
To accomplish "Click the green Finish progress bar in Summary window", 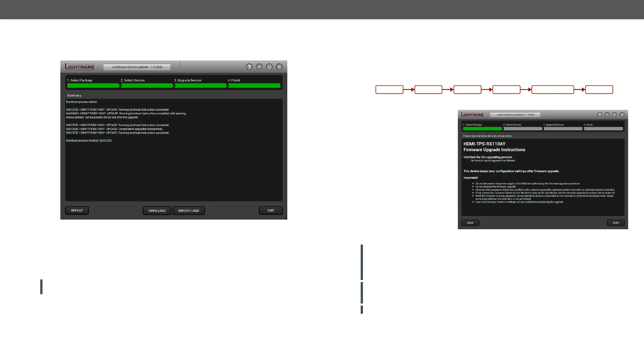I will click(254, 86).
